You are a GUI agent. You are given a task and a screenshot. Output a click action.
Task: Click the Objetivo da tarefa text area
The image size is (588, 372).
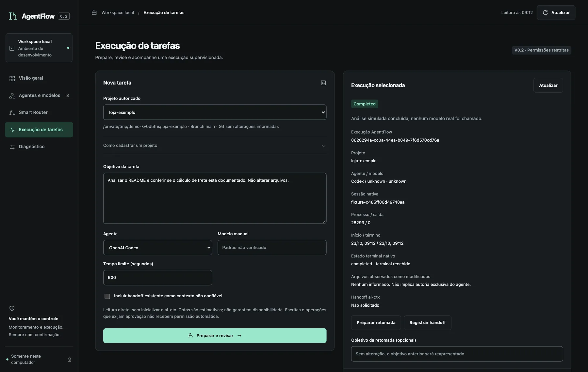pos(215,198)
